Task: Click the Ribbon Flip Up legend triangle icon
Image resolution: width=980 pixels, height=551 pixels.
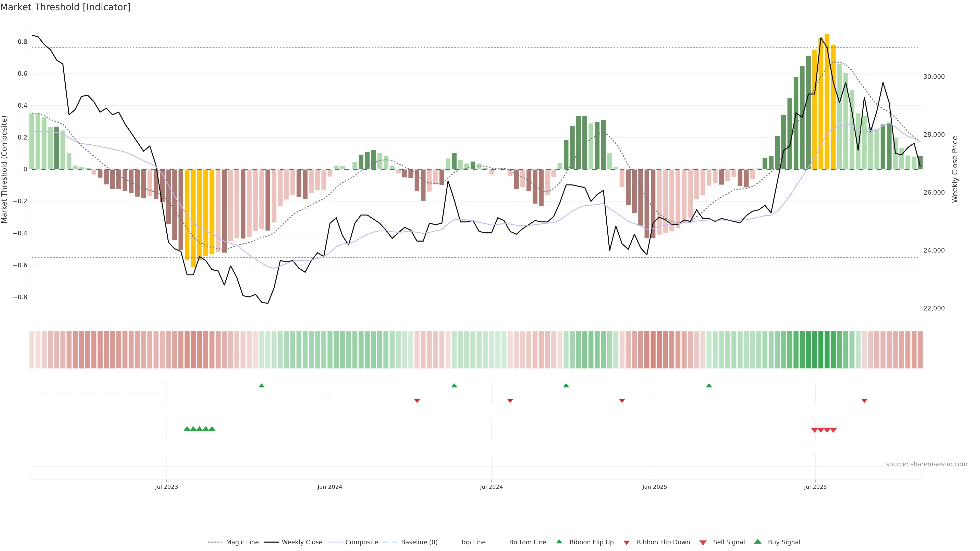Action: coord(559,542)
